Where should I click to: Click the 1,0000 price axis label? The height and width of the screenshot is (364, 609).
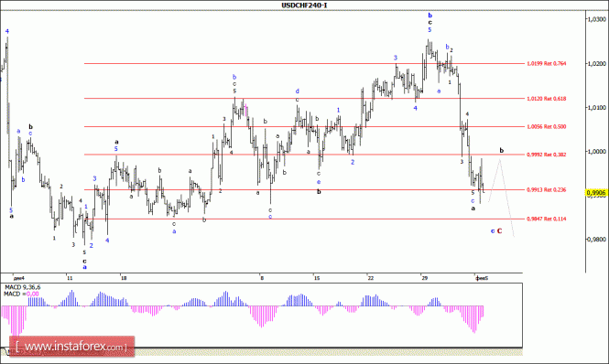click(598, 151)
